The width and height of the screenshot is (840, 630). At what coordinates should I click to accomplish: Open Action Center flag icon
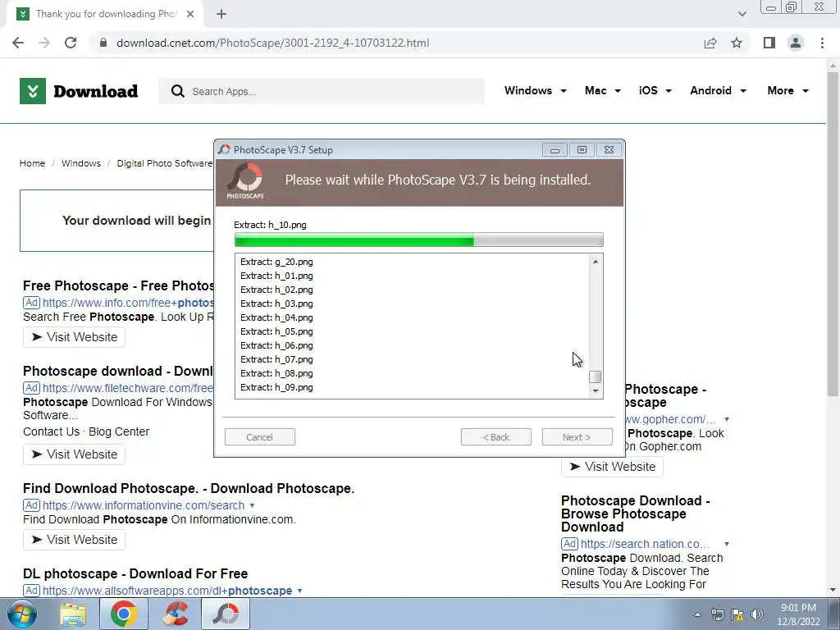(x=737, y=614)
